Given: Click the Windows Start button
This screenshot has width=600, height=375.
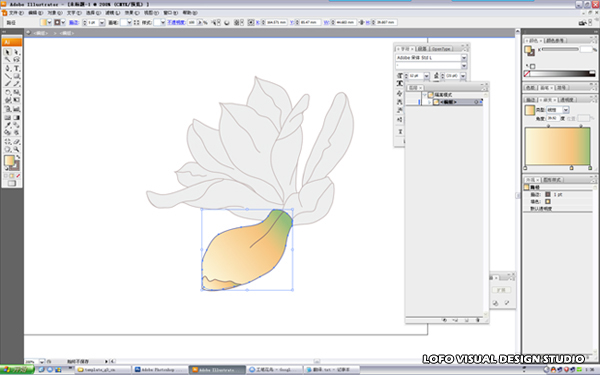Looking at the screenshot, I should (x=17, y=370).
